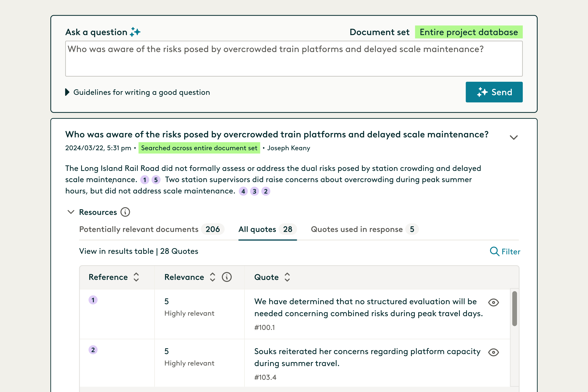Collapse the answer with the top-right chevron

pos(514,137)
